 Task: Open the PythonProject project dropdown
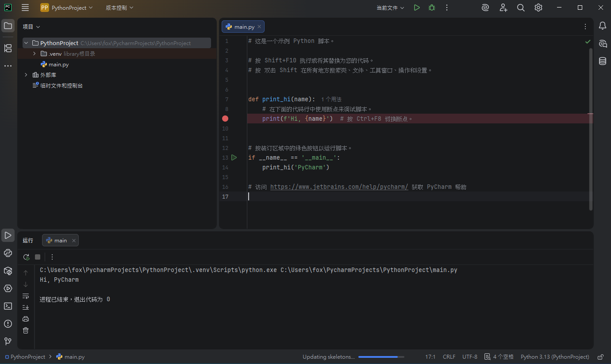pyautogui.click(x=67, y=8)
